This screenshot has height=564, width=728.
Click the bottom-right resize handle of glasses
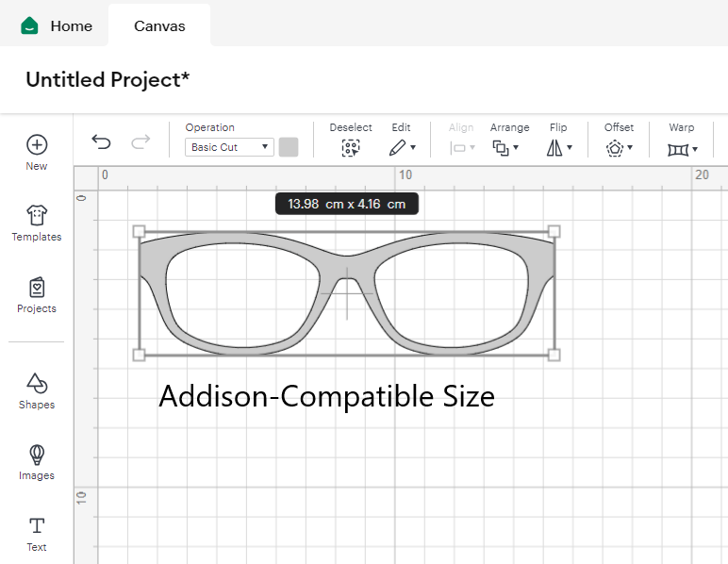554,355
